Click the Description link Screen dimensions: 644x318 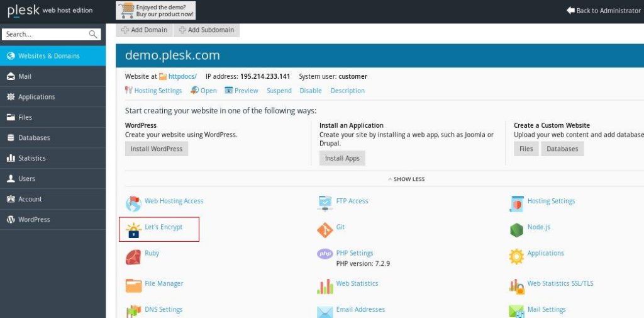point(347,91)
